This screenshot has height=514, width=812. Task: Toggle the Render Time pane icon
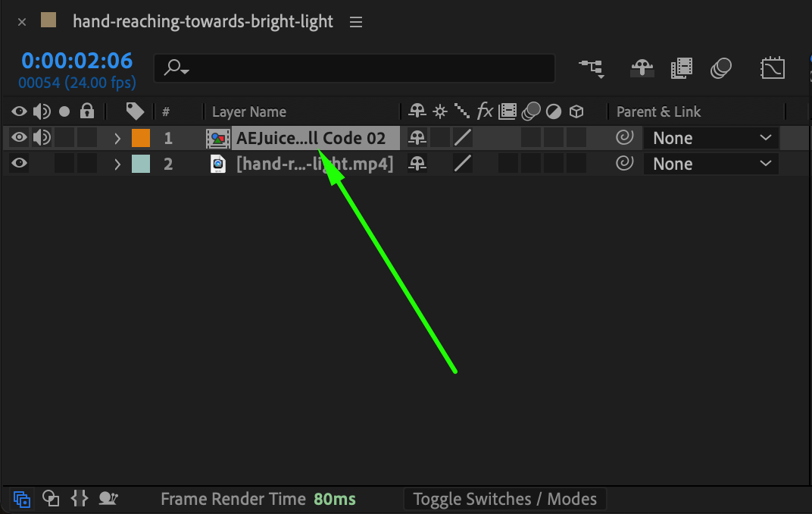pos(108,498)
